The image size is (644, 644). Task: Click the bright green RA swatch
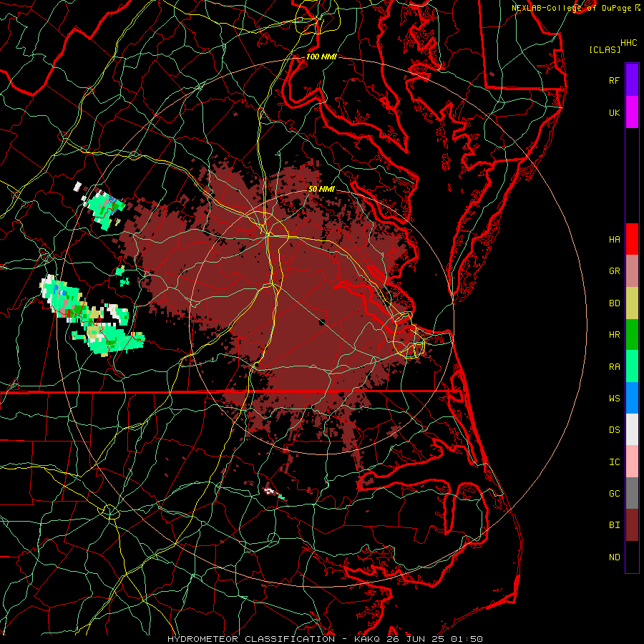[x=632, y=366]
